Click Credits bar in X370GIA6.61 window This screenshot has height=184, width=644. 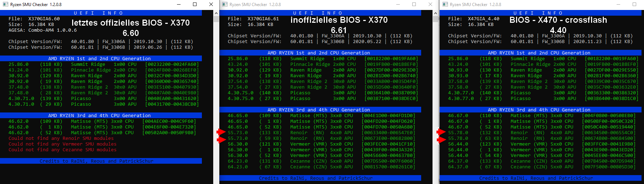[320, 178]
